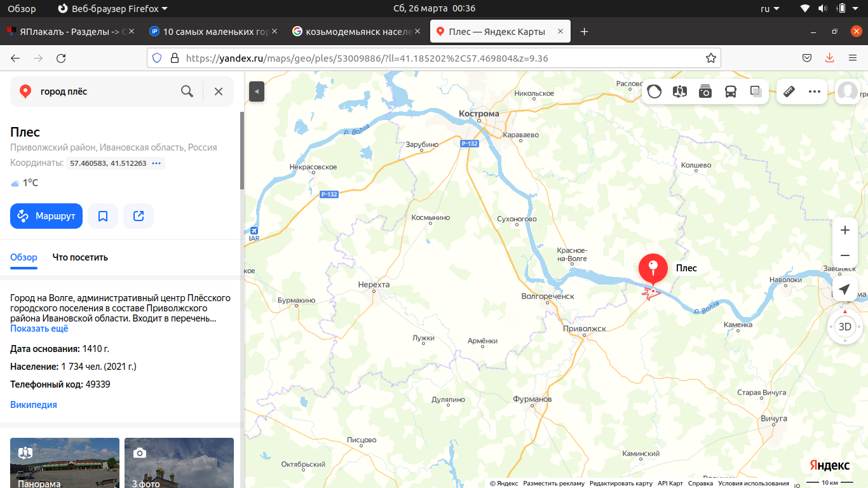Image resolution: width=868 pixels, height=488 pixels.
Task: Open Условия использования footer link
Action: pyautogui.click(x=754, y=484)
